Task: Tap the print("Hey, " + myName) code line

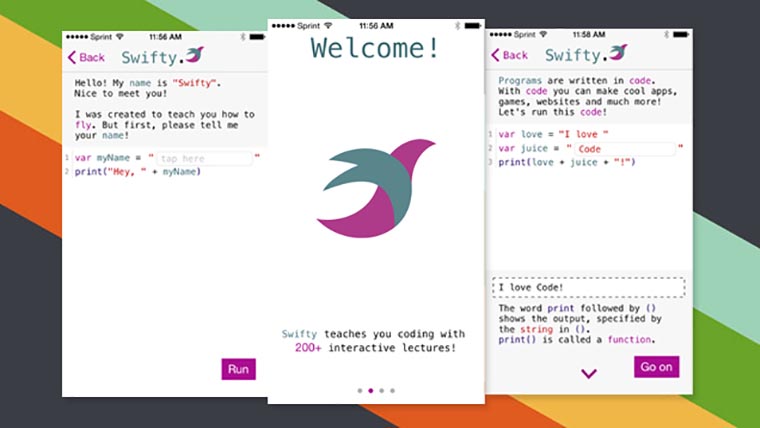Action: [138, 172]
